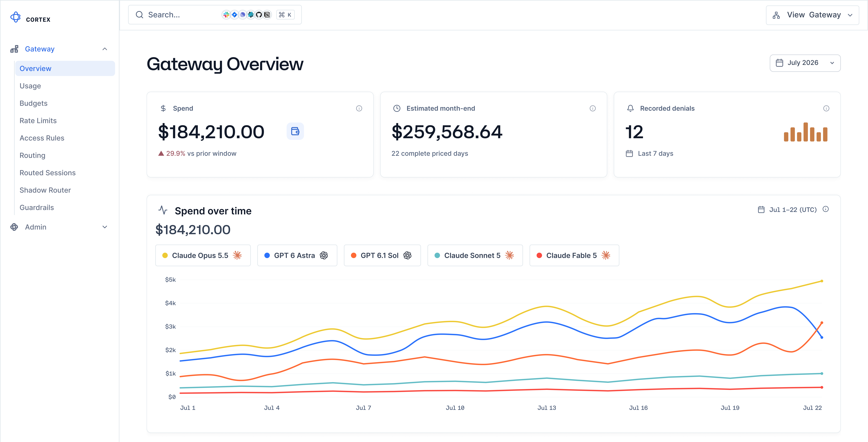Go to Rate Limits
Image resolution: width=868 pixels, height=442 pixels.
(x=38, y=121)
